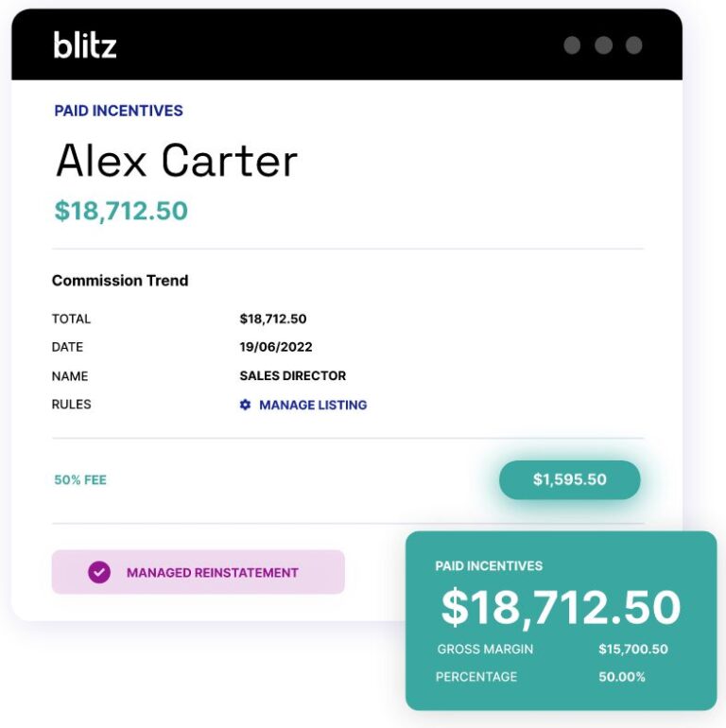Click the blitz logo in header

85,44
